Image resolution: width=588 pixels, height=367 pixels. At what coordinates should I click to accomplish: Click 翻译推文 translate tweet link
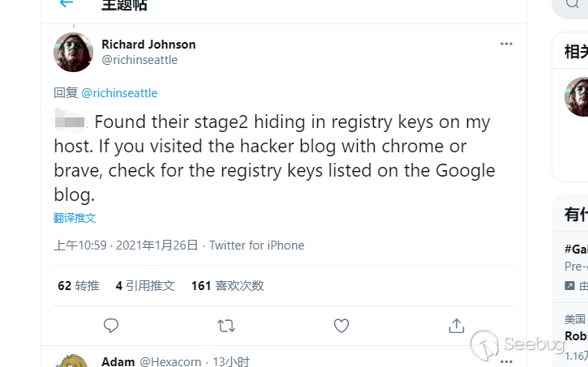click(x=75, y=218)
